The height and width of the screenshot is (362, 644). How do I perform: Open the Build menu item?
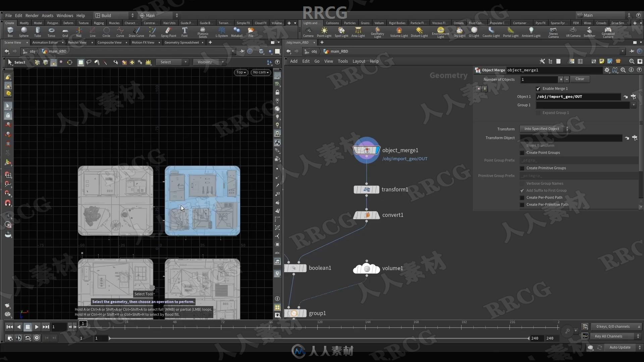[x=106, y=15]
